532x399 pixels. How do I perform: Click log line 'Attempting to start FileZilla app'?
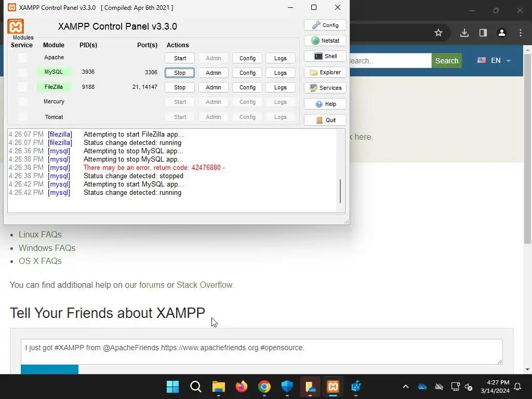[x=134, y=135]
